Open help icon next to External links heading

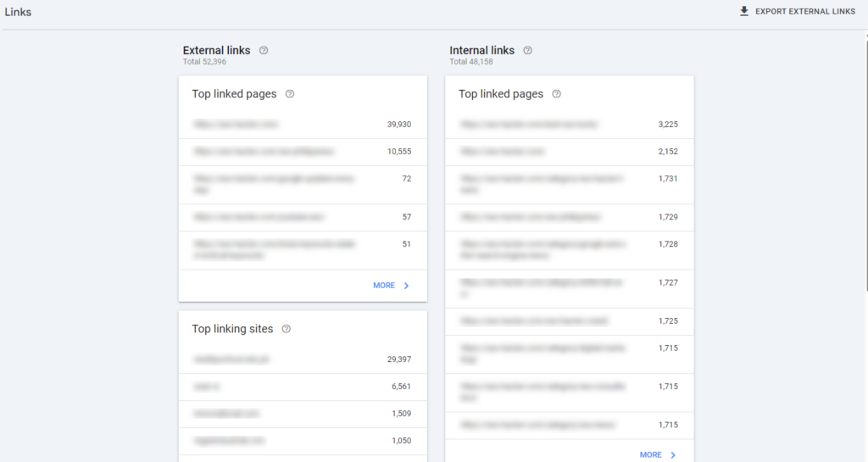click(x=264, y=50)
